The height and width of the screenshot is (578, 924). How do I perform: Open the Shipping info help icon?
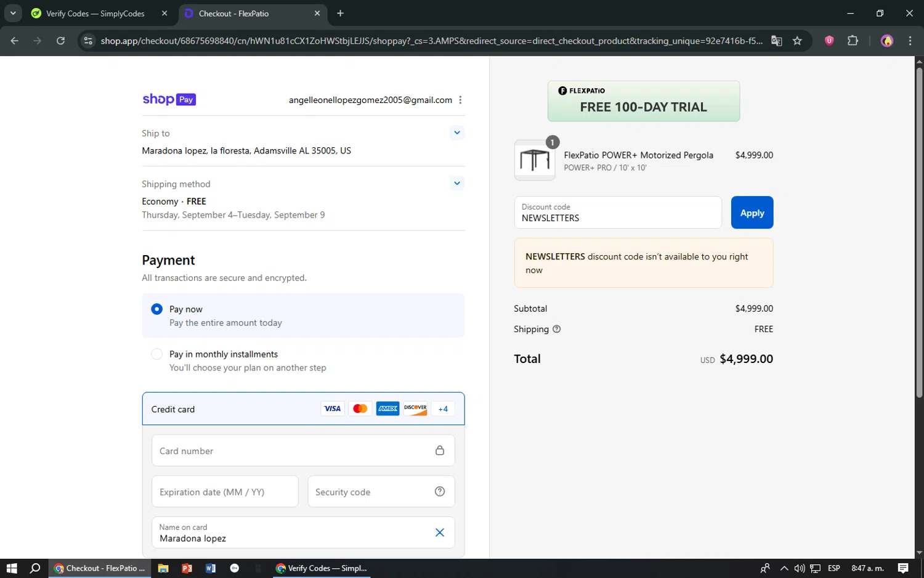coord(557,329)
